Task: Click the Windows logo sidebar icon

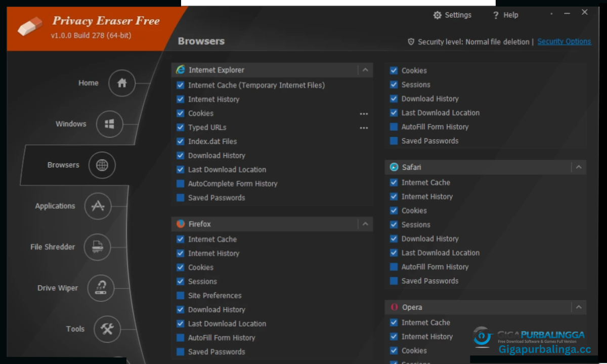Action: 110,124
